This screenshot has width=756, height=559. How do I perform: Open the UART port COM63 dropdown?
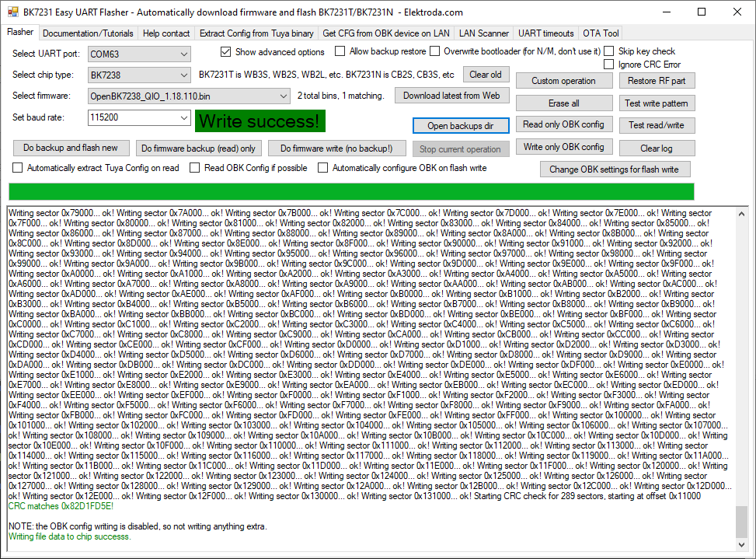[139, 54]
